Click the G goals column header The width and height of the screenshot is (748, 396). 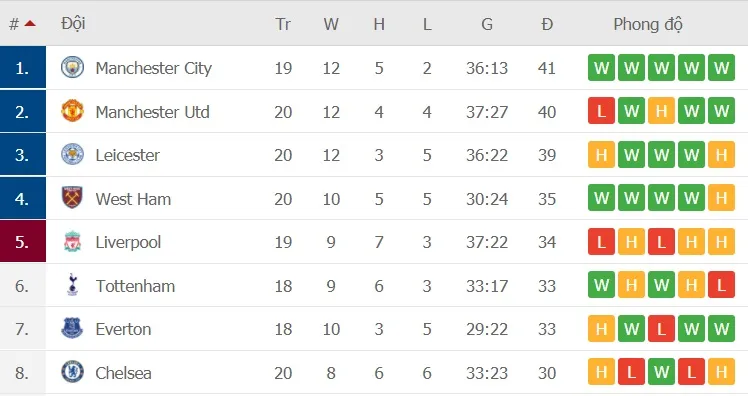[487, 24]
